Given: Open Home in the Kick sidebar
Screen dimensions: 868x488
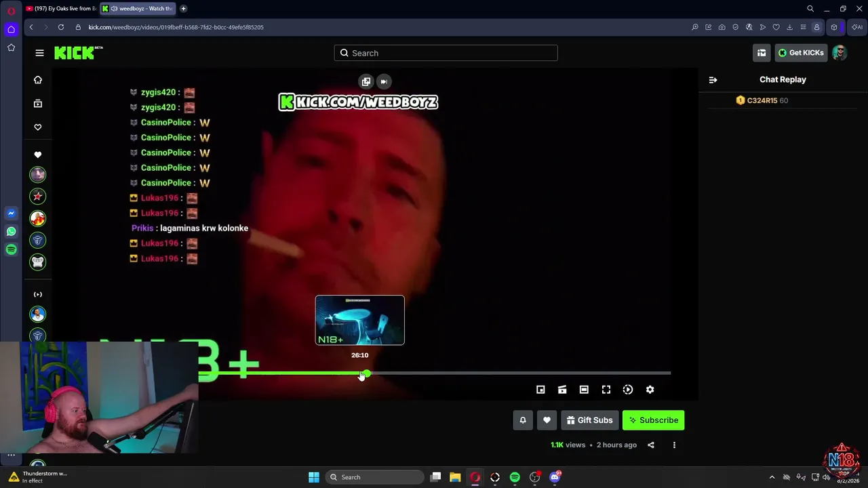Looking at the screenshot, I should [38, 80].
